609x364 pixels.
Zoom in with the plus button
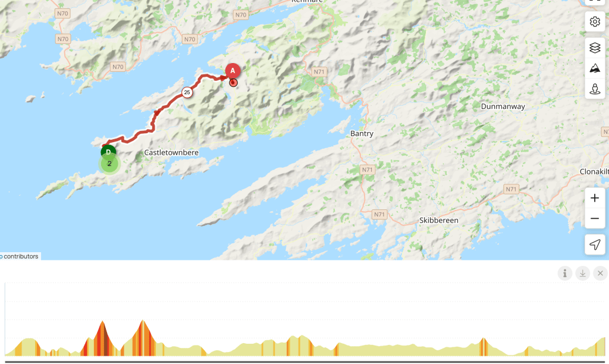(x=595, y=198)
